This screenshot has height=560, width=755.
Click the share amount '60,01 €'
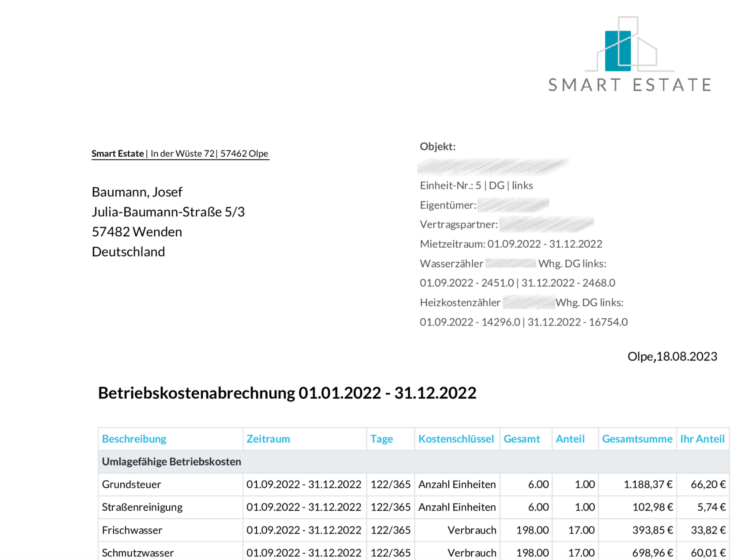pyautogui.click(x=708, y=553)
